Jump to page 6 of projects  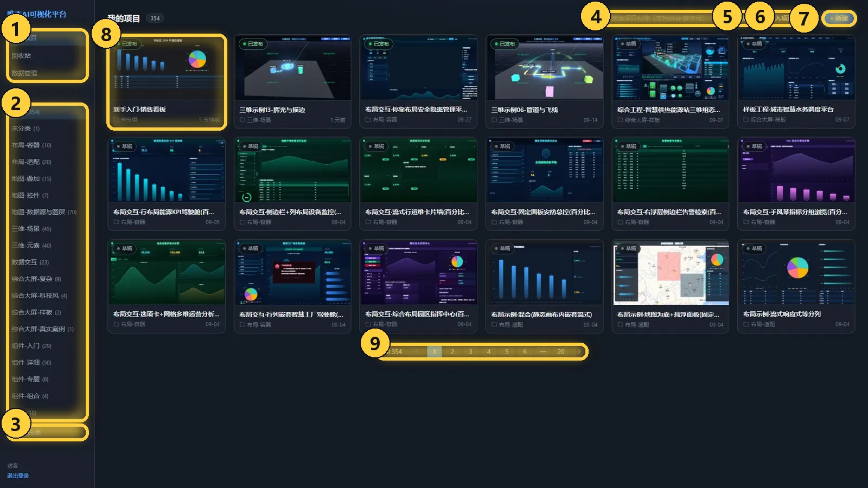pyautogui.click(x=525, y=352)
